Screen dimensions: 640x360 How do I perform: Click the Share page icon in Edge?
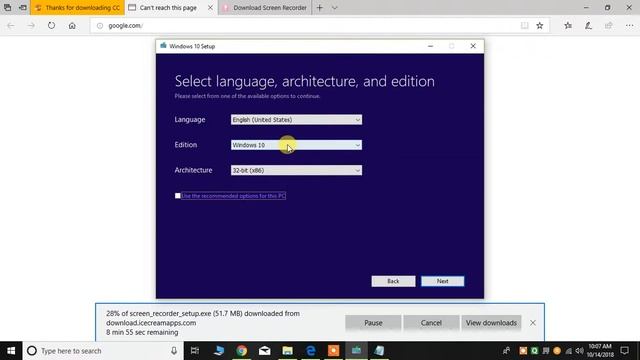tap(609, 25)
